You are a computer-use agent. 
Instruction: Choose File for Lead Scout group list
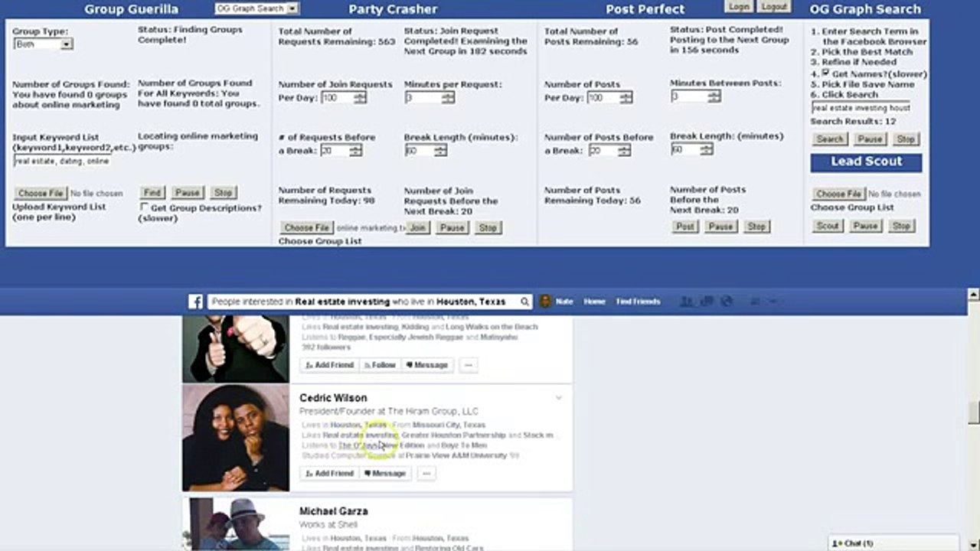839,194
